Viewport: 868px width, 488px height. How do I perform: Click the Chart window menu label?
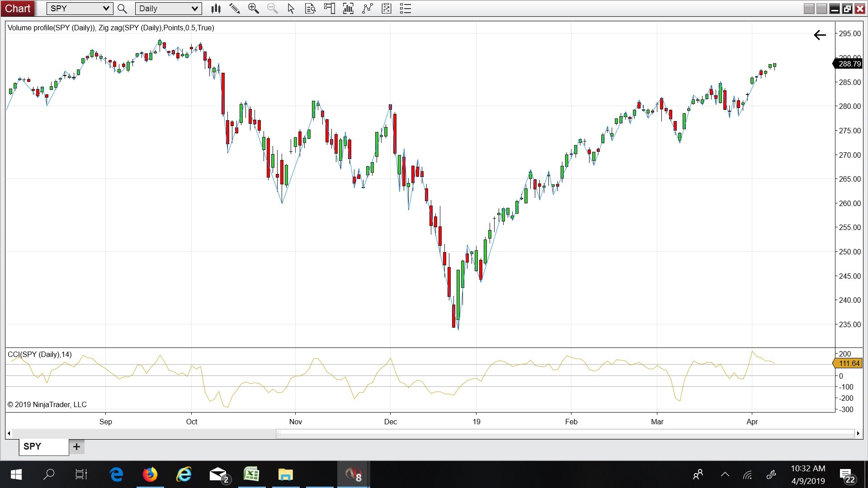click(18, 9)
